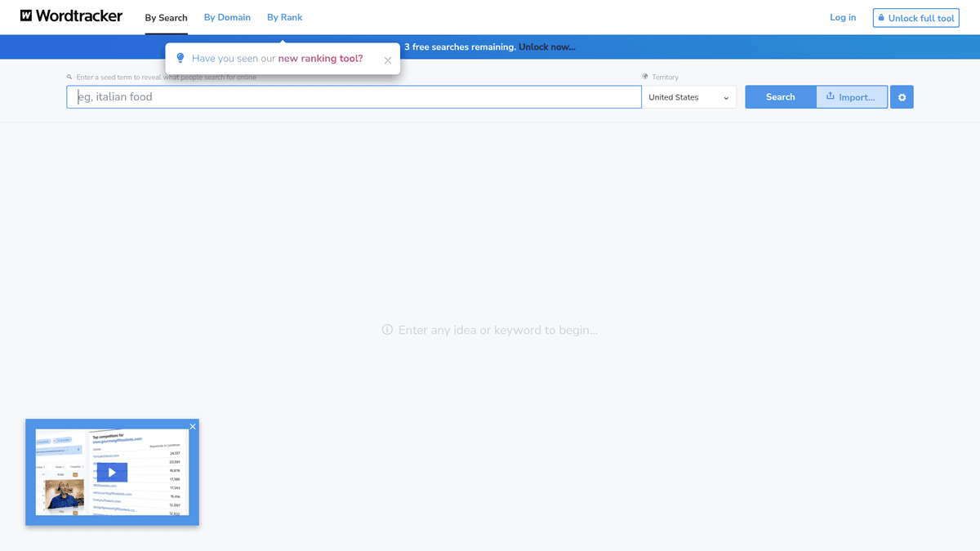Click the '3 free searches remaining' text
The image size is (980, 551).
pyautogui.click(x=460, y=47)
